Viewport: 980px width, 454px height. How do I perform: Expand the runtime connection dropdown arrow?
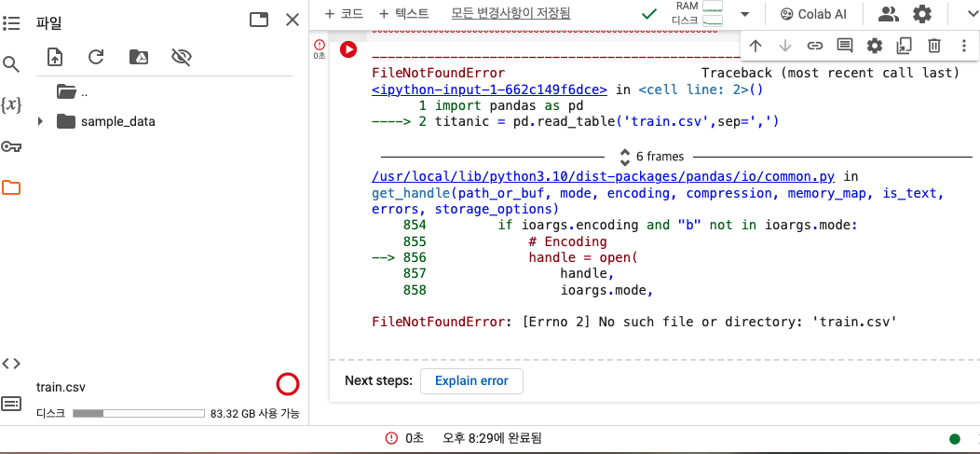point(744,14)
